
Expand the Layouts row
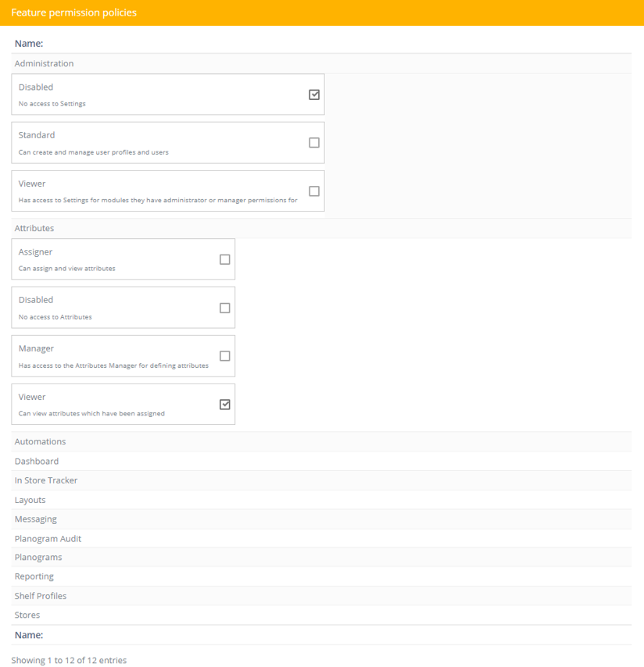(x=321, y=500)
